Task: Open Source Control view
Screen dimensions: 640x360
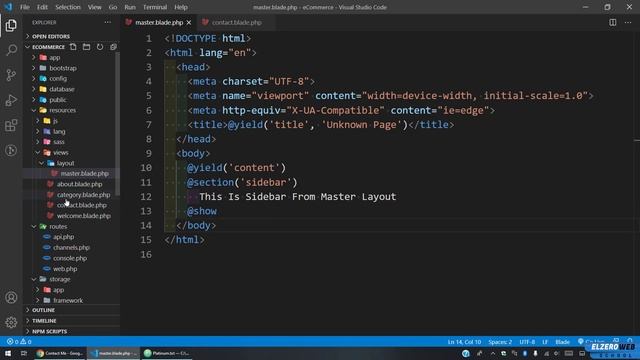Action: (x=11, y=75)
